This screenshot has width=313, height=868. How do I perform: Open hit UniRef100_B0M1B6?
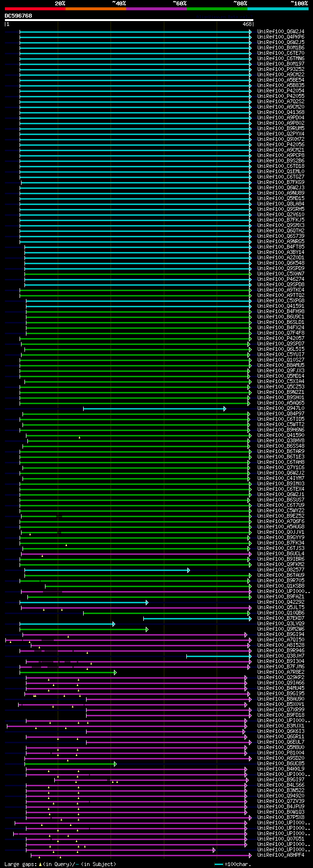coord(281,47)
